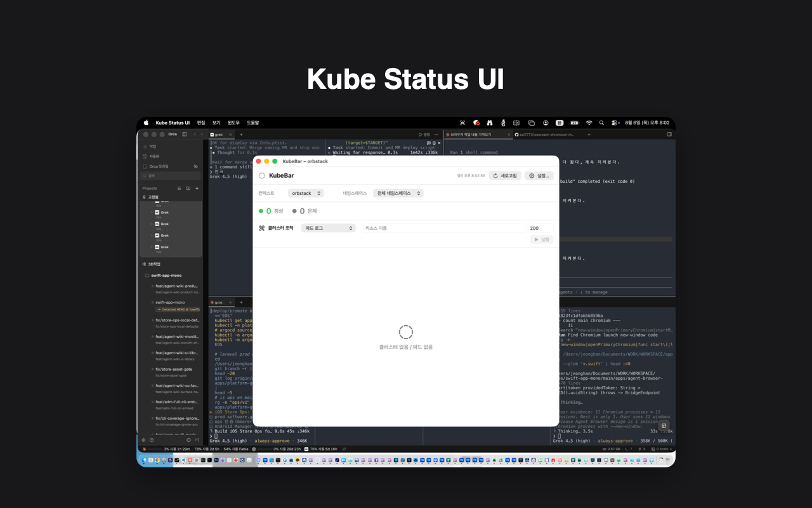The height and width of the screenshot is (508, 812).
Task: Open Spotlight search in the menu bar
Action: pos(601,123)
